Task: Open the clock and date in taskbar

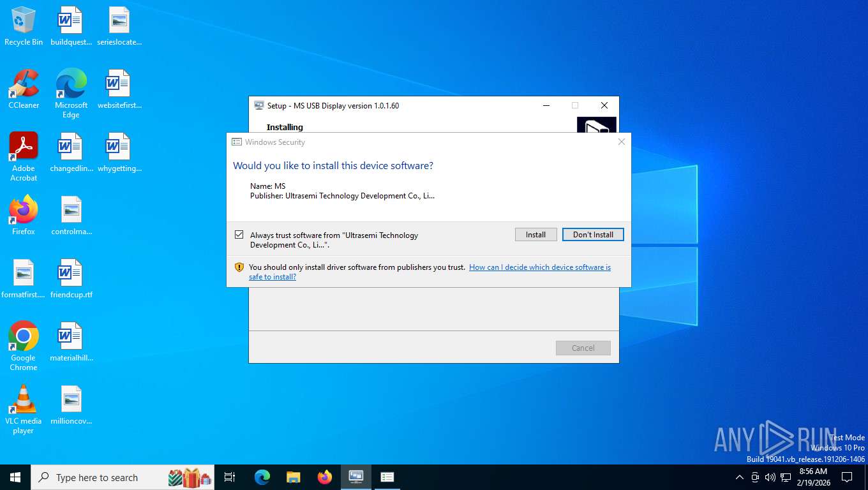Action: [x=812, y=477]
